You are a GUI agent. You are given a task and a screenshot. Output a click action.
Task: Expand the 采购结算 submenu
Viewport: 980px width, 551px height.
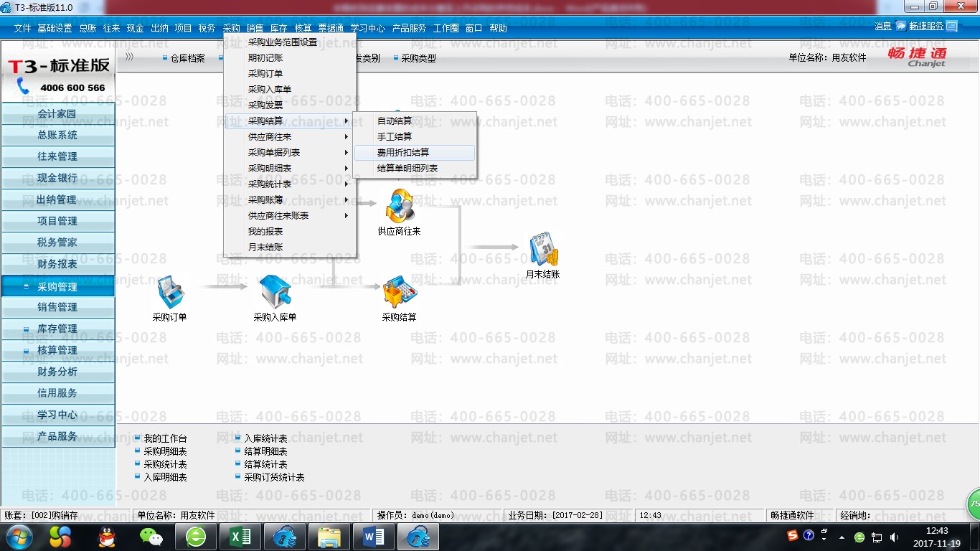pyautogui.click(x=291, y=121)
